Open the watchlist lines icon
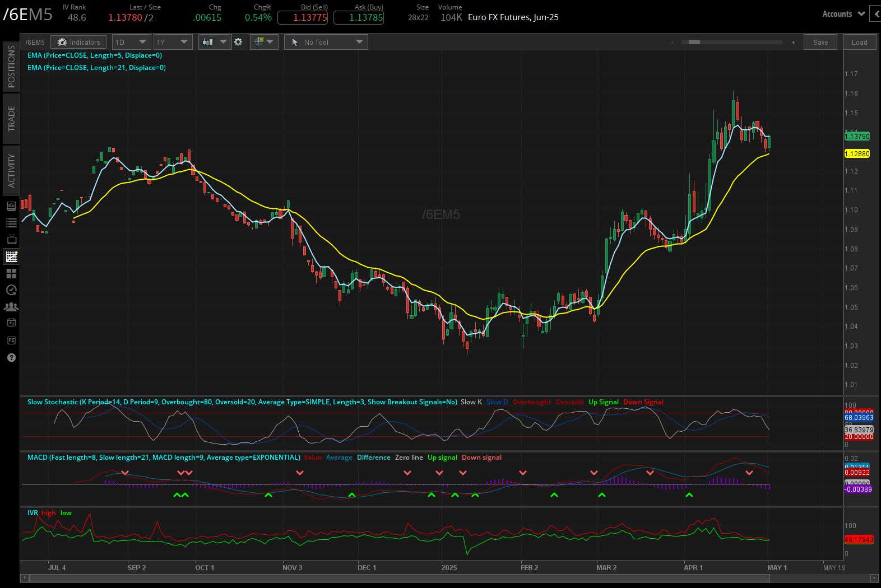881x588 pixels. 11,223
